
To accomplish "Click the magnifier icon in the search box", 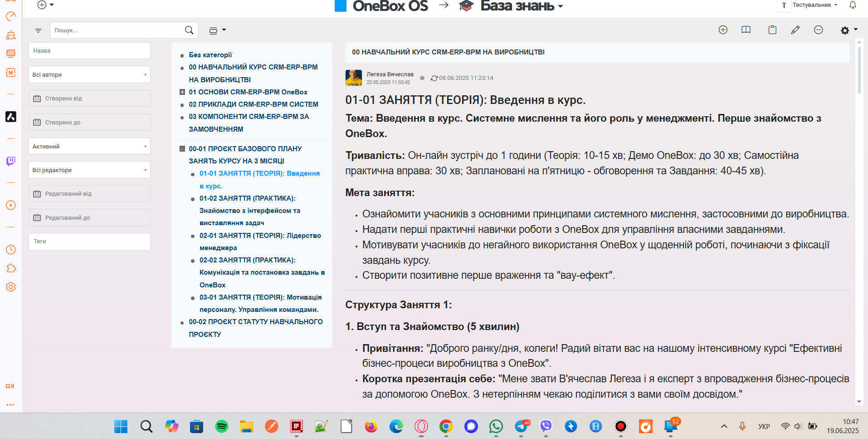I will point(189,30).
